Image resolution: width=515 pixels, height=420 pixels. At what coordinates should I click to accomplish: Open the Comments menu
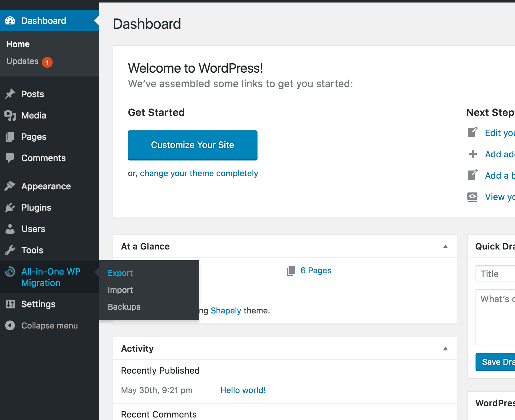tap(49, 158)
